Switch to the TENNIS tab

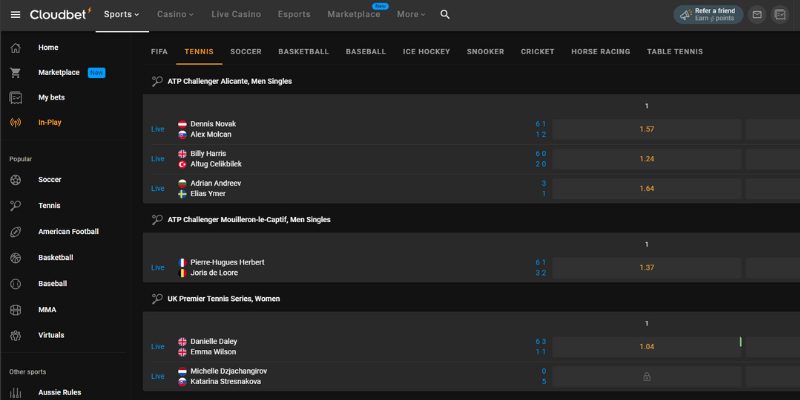click(199, 52)
